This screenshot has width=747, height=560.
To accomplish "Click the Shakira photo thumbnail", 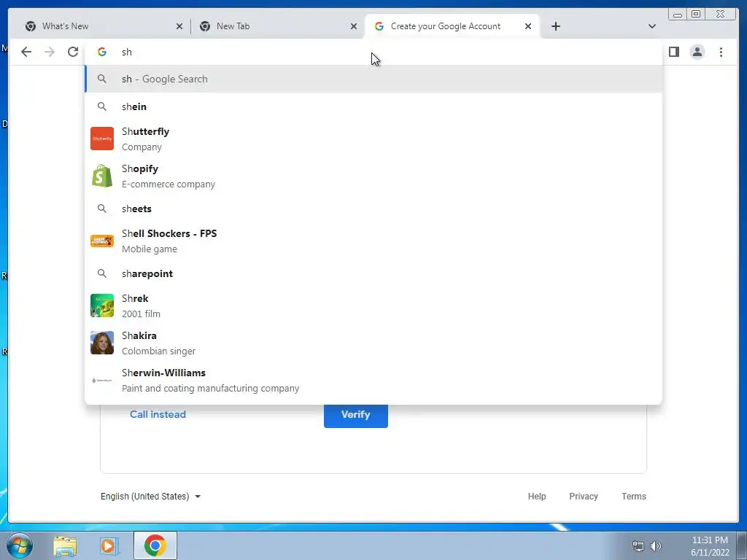I will (x=102, y=343).
